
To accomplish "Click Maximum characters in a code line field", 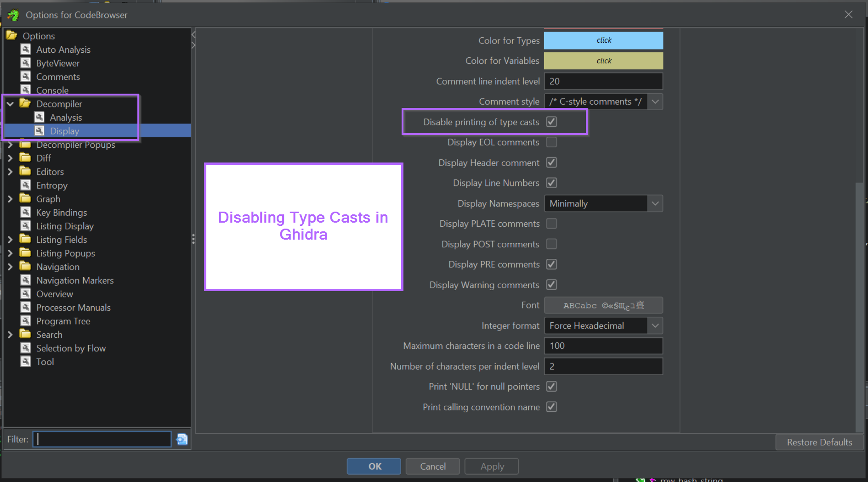I will [x=603, y=346].
